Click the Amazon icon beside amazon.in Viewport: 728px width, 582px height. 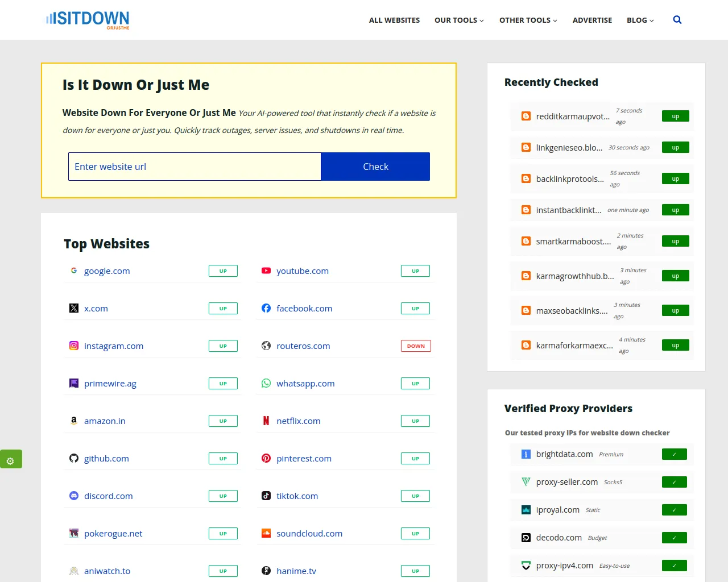tap(74, 421)
